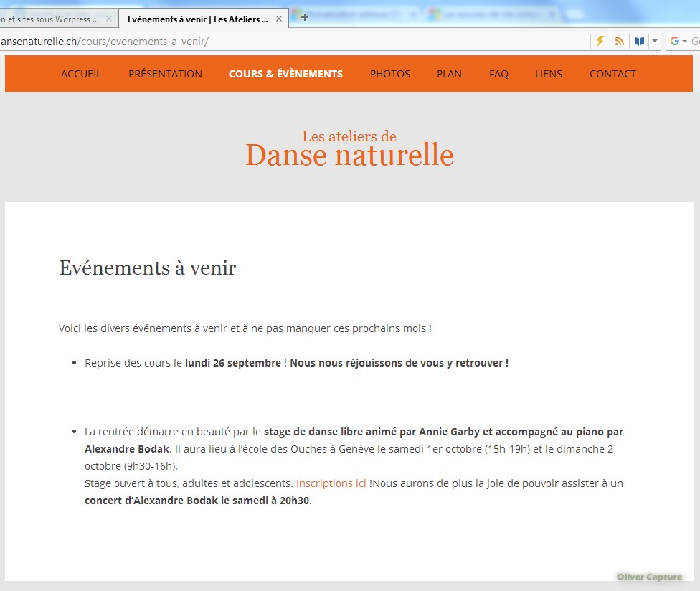Focus the URL address bar
This screenshot has height=591, width=700.
tap(295, 42)
